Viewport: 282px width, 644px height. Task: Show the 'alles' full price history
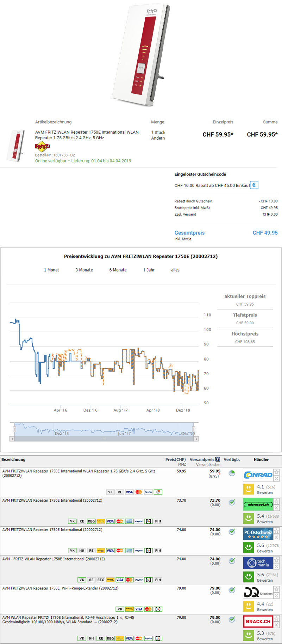175,270
